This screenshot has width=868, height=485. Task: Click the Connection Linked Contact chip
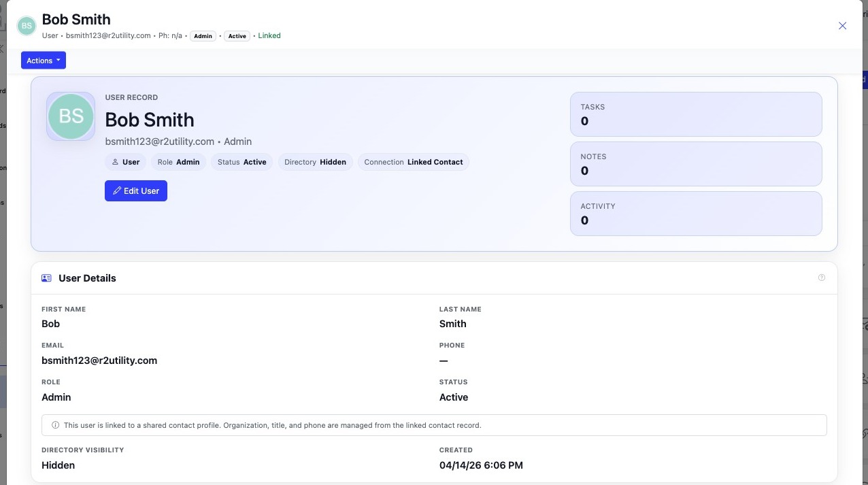(x=414, y=162)
